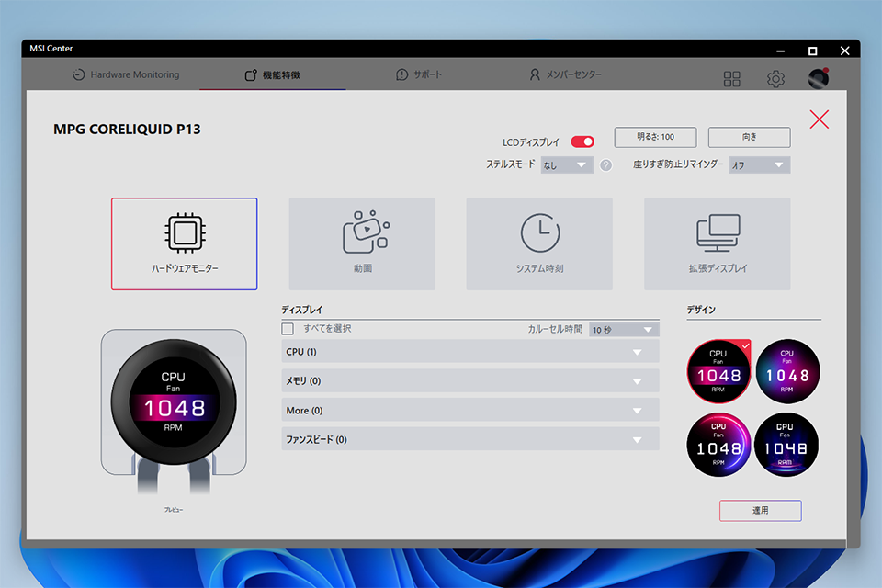Choose the pink ring arc design thumbnail

pos(718,445)
